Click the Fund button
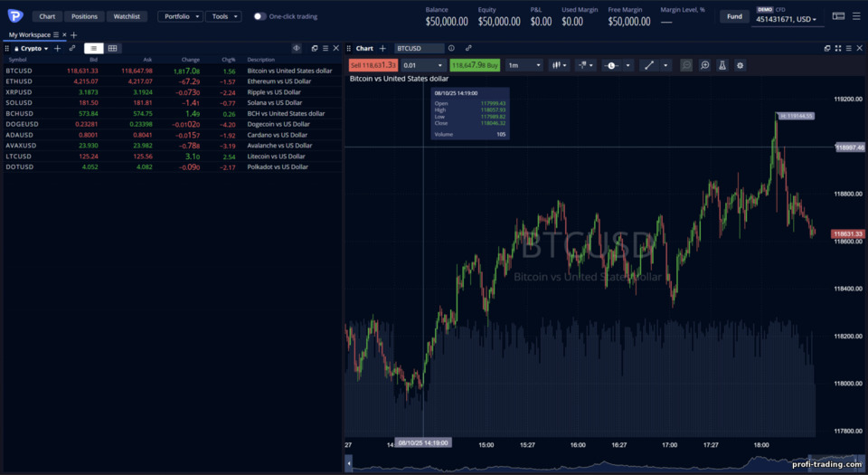The image size is (868, 475). pos(734,16)
